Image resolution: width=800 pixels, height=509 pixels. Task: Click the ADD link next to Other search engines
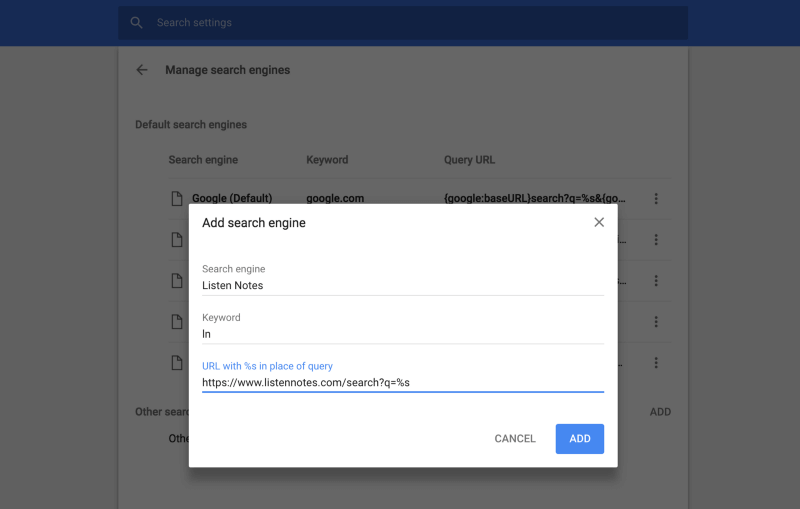tap(660, 412)
